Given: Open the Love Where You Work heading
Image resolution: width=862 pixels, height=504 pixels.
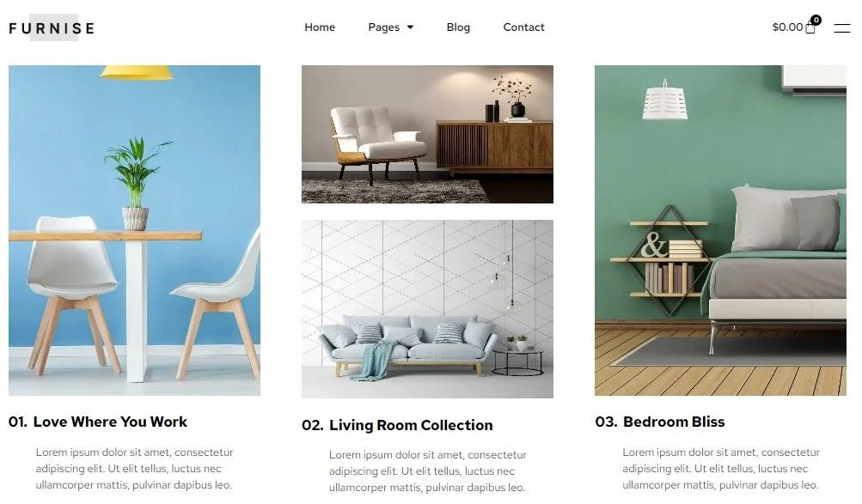Looking at the screenshot, I should click(x=110, y=422).
